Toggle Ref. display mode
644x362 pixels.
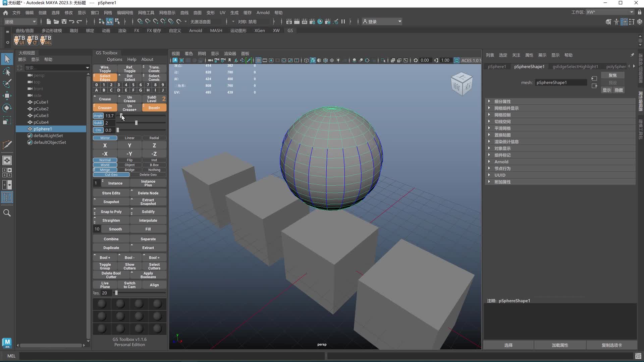[x=129, y=69]
